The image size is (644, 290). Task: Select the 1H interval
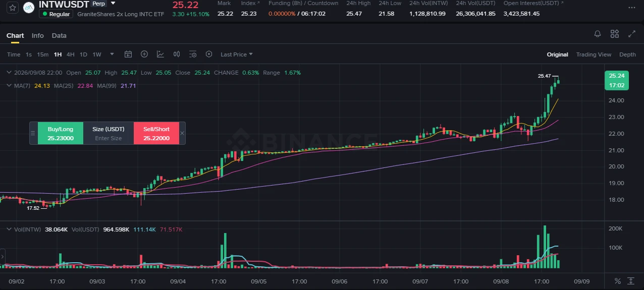58,54
